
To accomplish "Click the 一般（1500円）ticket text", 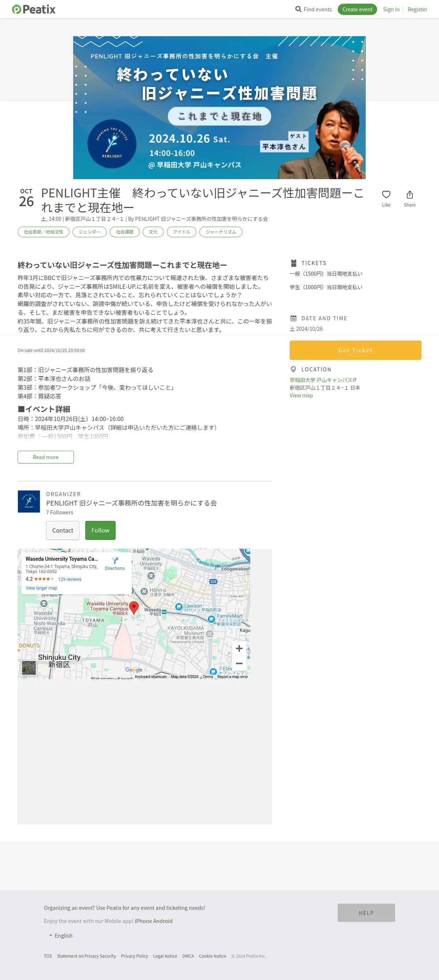I will click(326, 273).
